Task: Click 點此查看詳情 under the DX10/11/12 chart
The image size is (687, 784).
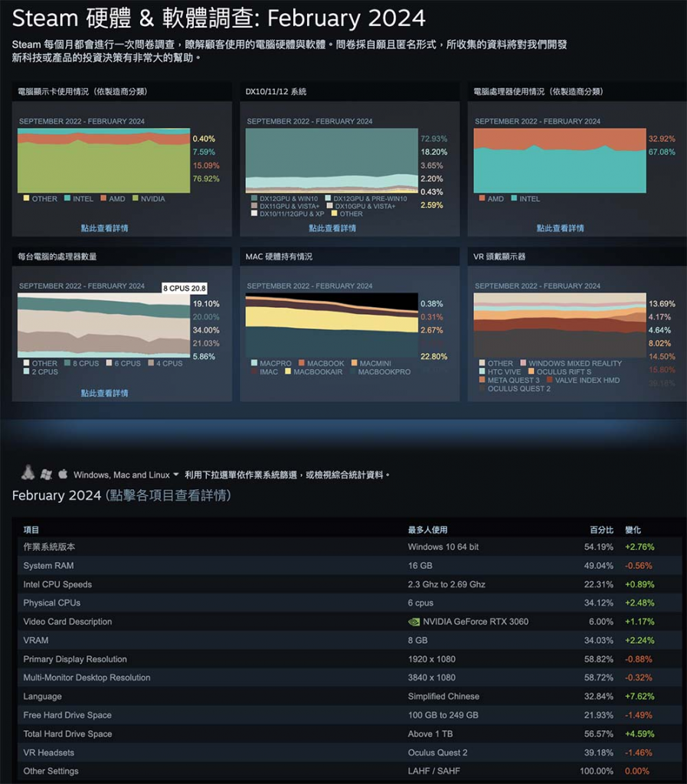Action: pyautogui.click(x=332, y=228)
